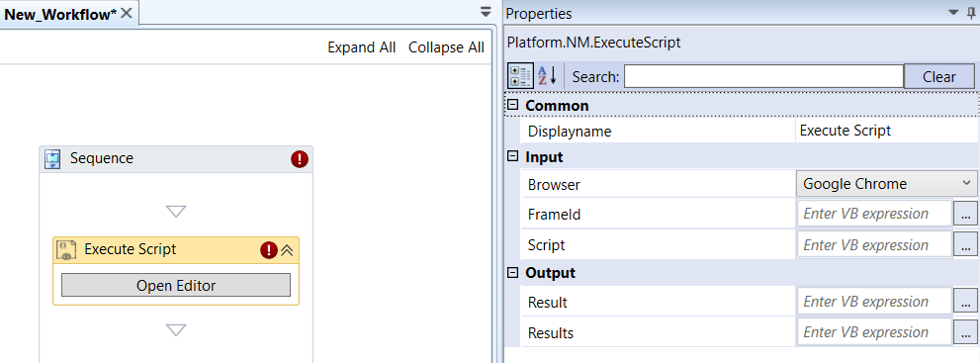
Task: Click the Execute Script red error indicator
Action: click(x=269, y=250)
